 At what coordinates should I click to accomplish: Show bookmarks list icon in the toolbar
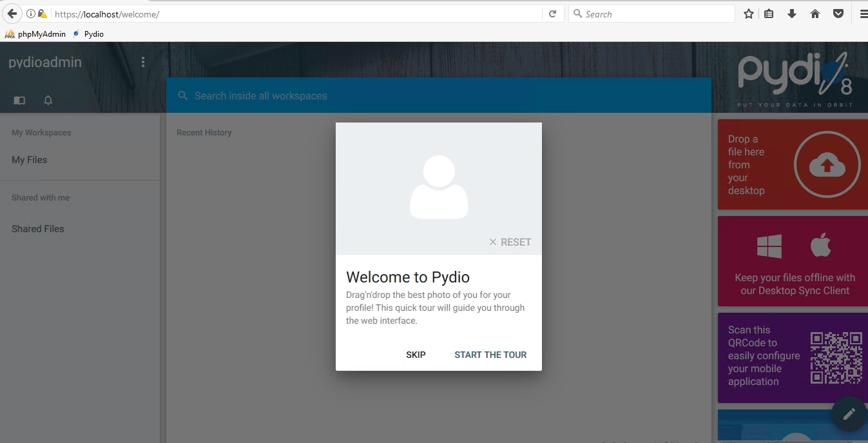769,14
